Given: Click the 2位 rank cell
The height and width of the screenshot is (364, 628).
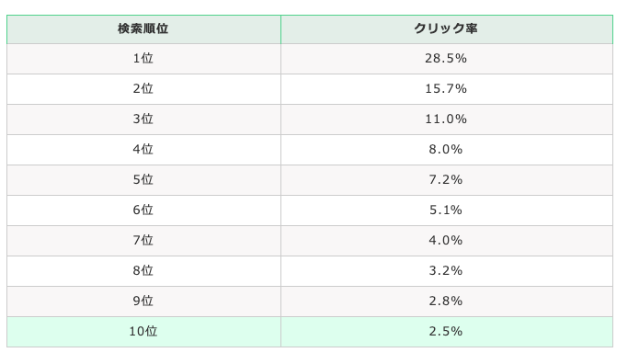Looking at the screenshot, I should pos(143,89).
